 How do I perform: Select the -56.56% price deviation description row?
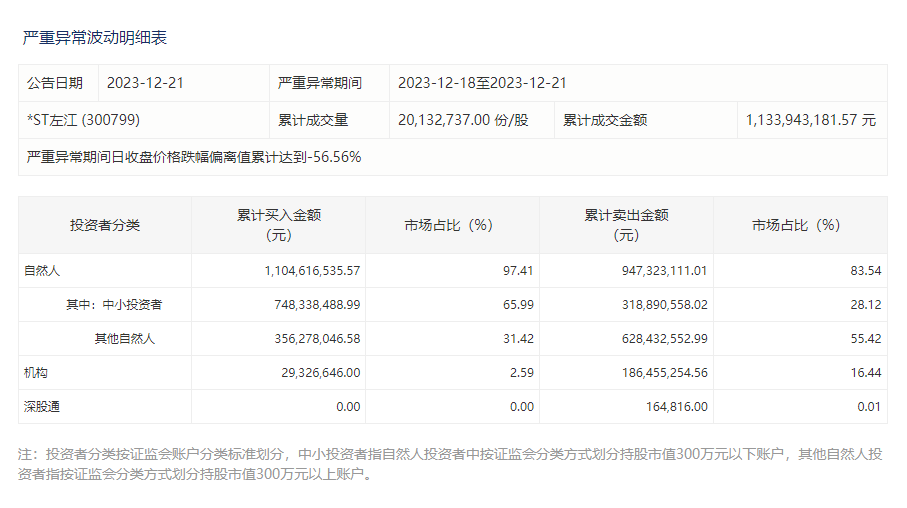[x=194, y=157]
